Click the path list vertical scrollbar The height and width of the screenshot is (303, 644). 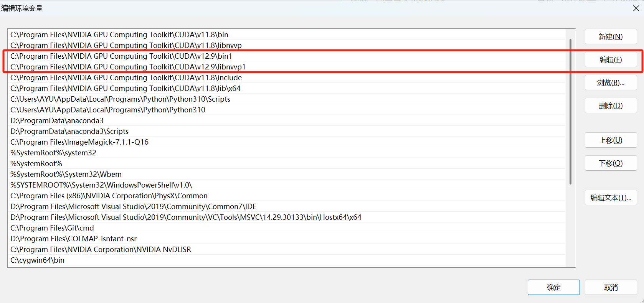570,111
